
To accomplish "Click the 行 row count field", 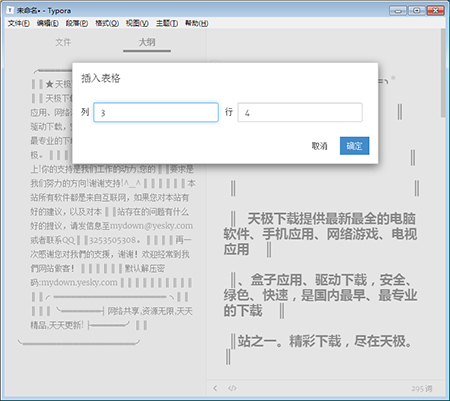I will (x=300, y=112).
